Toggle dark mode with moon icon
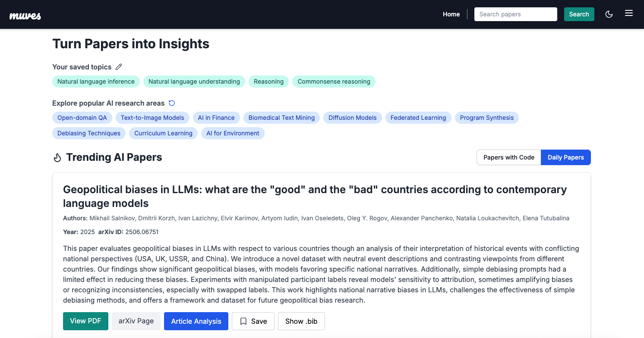This screenshot has width=644, height=338. 609,14
